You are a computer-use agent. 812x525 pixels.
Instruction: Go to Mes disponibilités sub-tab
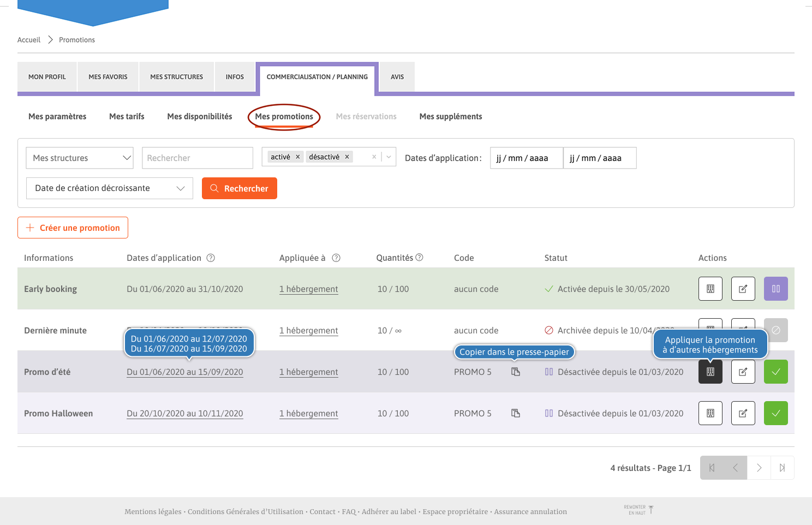(200, 116)
